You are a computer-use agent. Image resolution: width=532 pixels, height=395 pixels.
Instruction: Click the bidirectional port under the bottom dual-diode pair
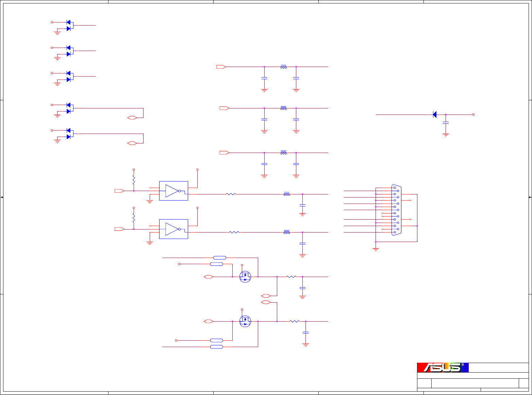pyautogui.click(x=132, y=143)
